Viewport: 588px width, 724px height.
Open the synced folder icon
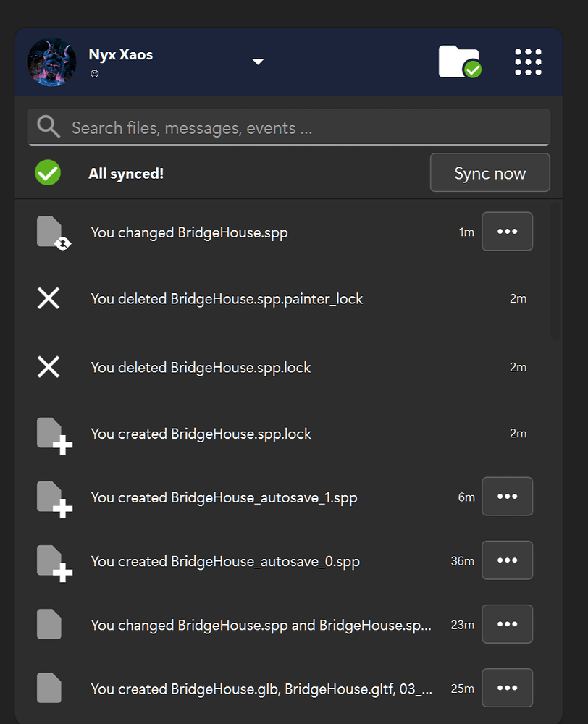tap(459, 62)
